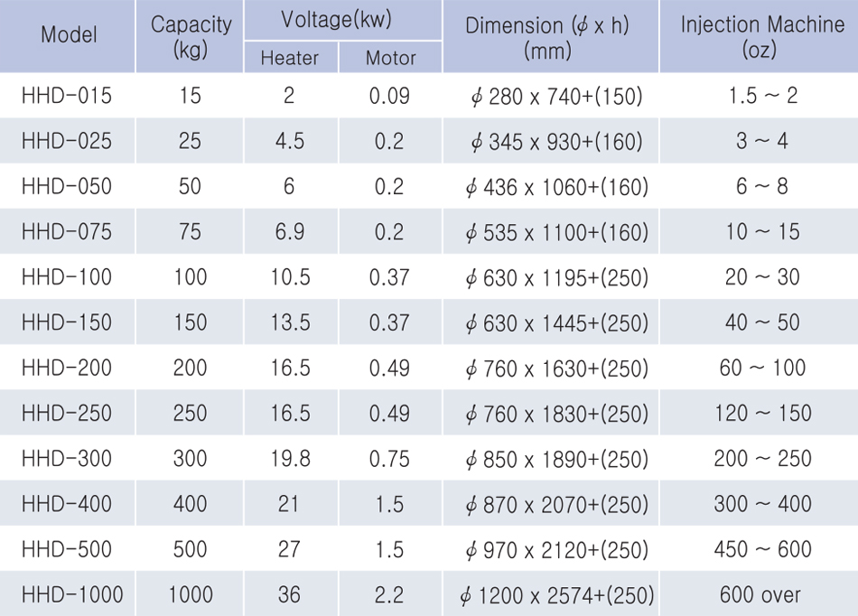Select the 10.5 heater value for HHD-100
Viewport: 858px width, 616px height.
[x=290, y=277]
